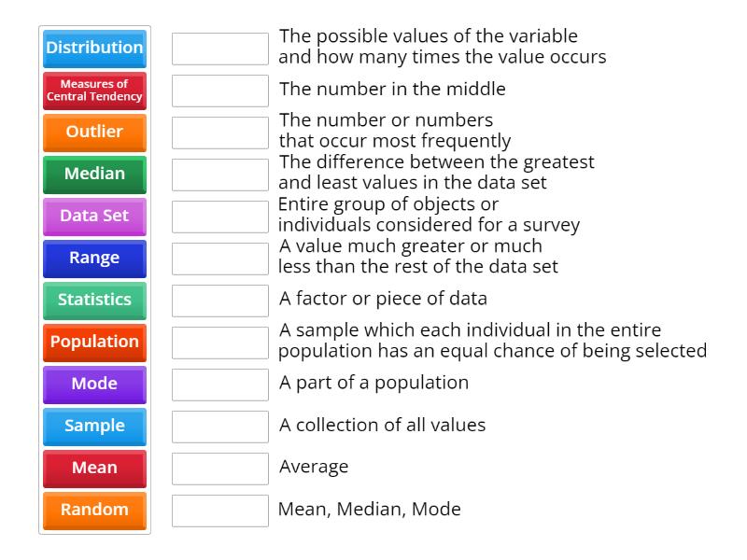Image resolution: width=747 pixels, height=560 pixels.
Task: Pick the Median term tile
Action: pyautogui.click(x=93, y=175)
